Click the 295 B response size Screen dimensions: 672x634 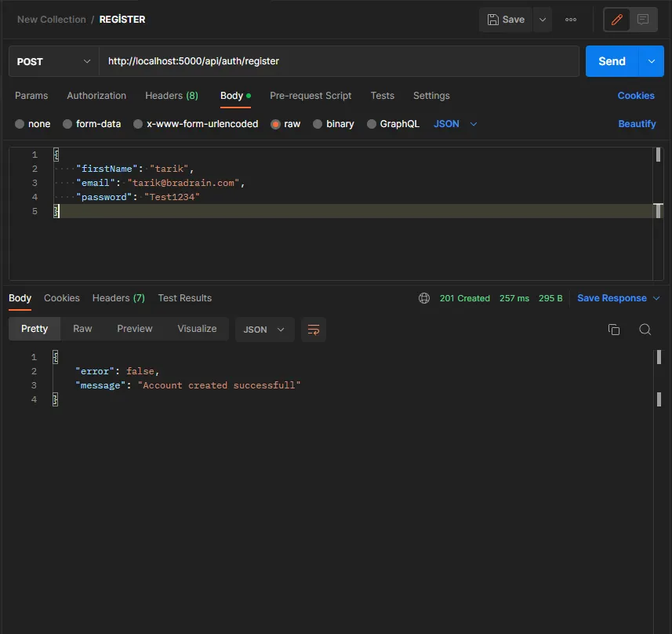click(x=550, y=298)
